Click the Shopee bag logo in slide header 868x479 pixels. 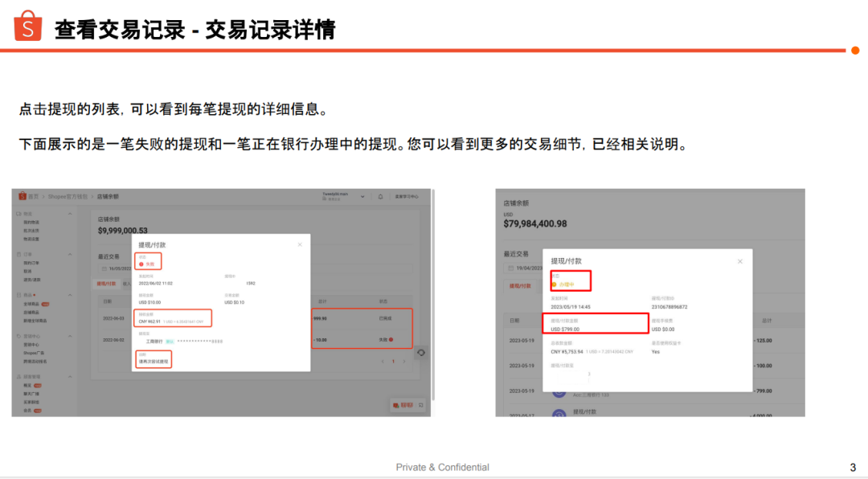(27, 26)
